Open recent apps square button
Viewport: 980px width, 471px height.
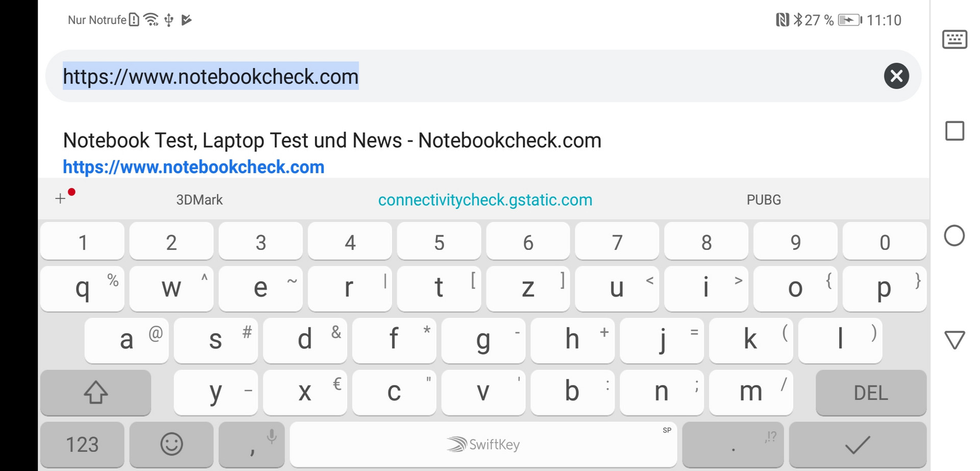[x=954, y=131]
